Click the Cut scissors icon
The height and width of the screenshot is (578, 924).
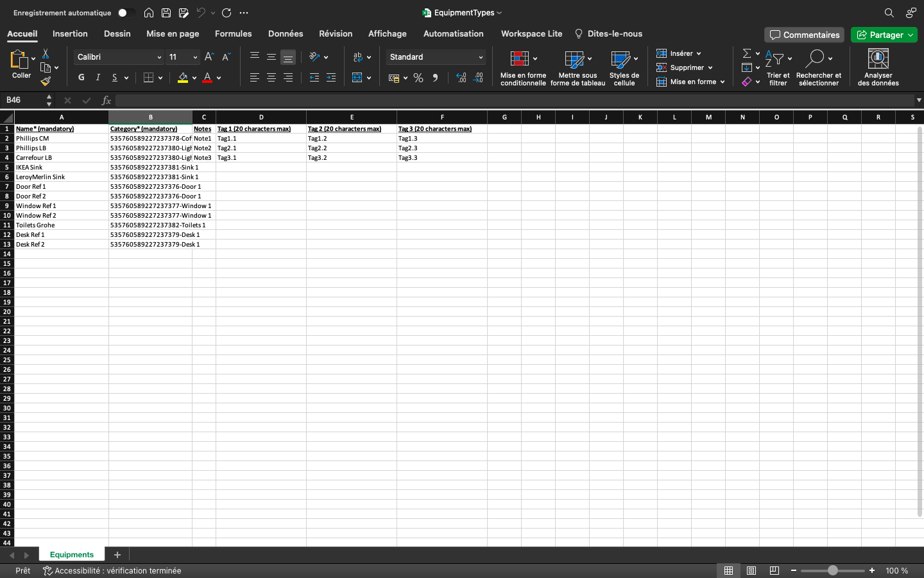pos(46,54)
